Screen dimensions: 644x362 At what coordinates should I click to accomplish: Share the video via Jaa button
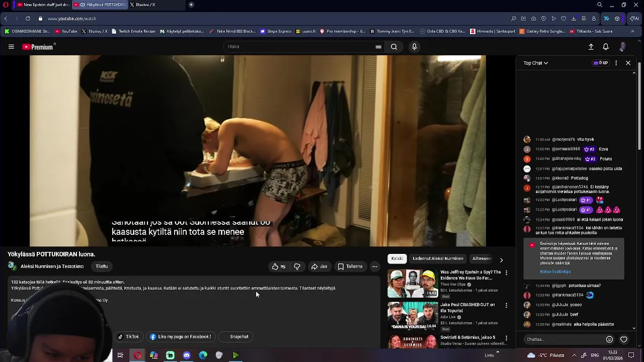pyautogui.click(x=319, y=266)
